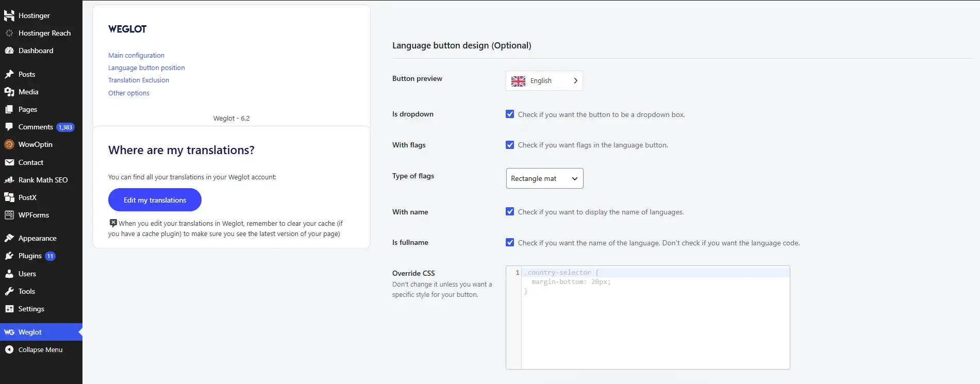Click the 'Check if you want to display the name' label
The height and width of the screenshot is (384, 980).
[601, 212]
